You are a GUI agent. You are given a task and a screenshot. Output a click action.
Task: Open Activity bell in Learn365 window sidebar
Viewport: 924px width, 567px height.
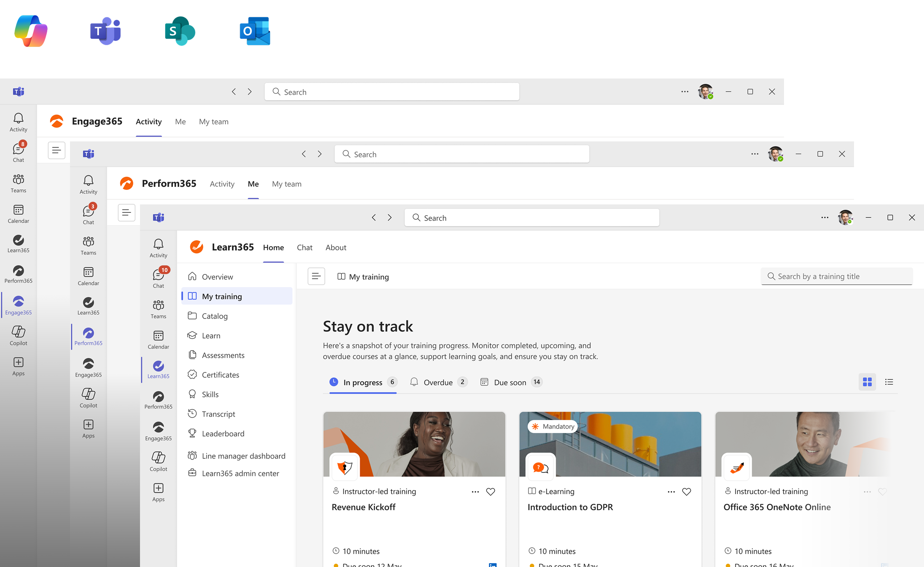click(x=158, y=248)
